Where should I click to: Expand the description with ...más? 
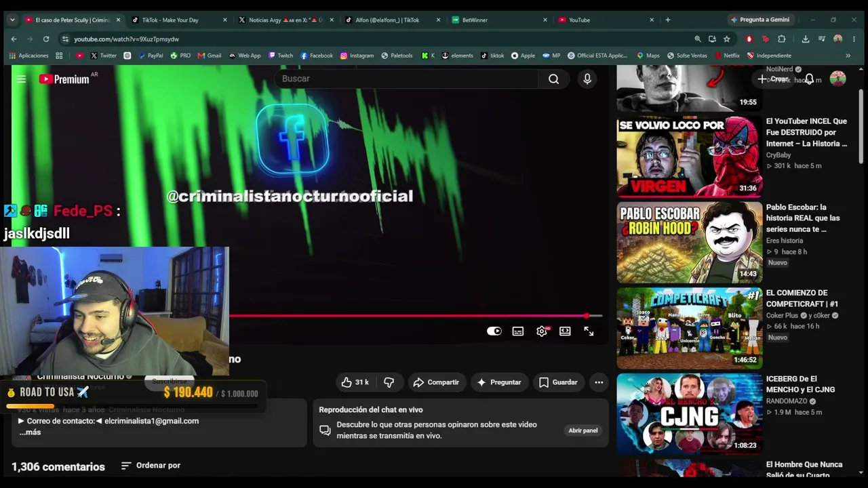tap(30, 432)
